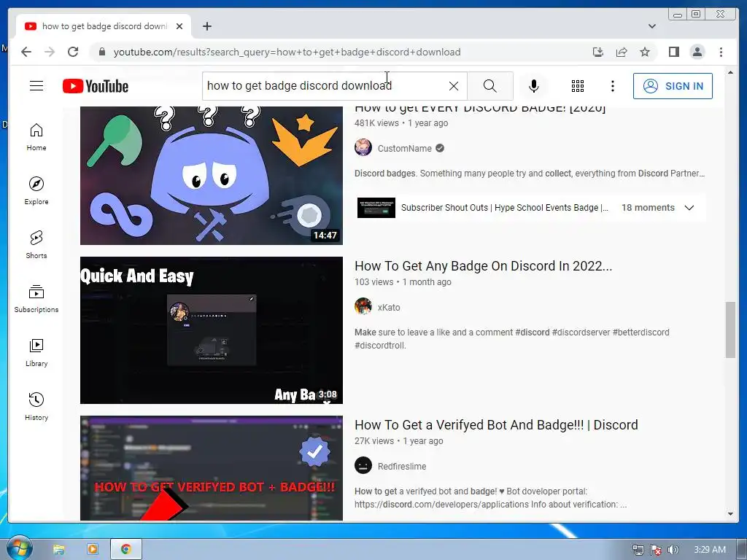Image resolution: width=747 pixels, height=560 pixels.
Task: Open the Subscriber Shout Outs moment thumbnail
Action: pyautogui.click(x=376, y=208)
